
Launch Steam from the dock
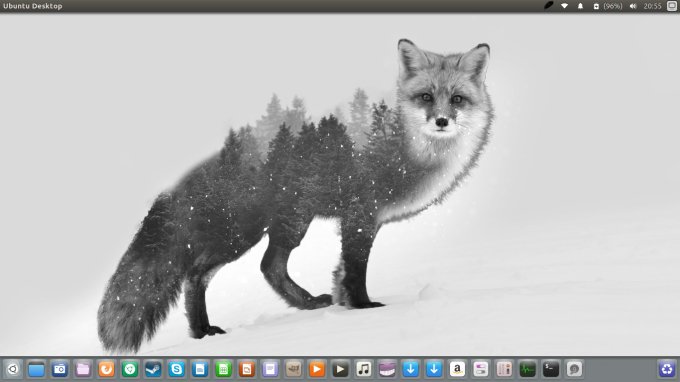[x=153, y=369]
